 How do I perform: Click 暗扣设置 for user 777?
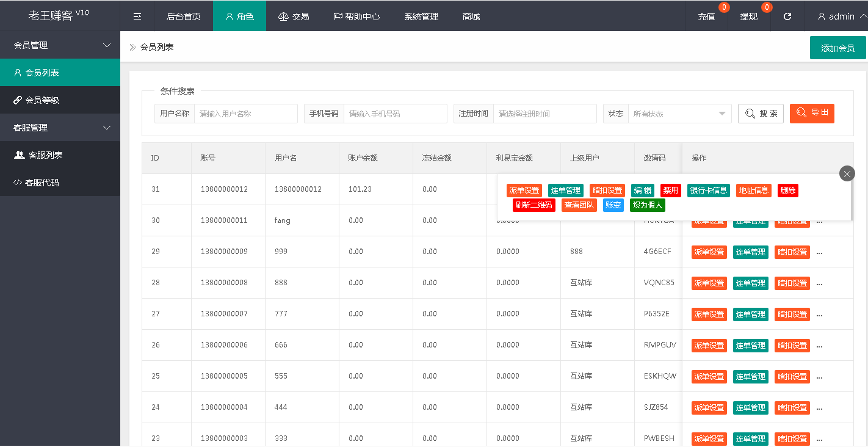(x=792, y=314)
